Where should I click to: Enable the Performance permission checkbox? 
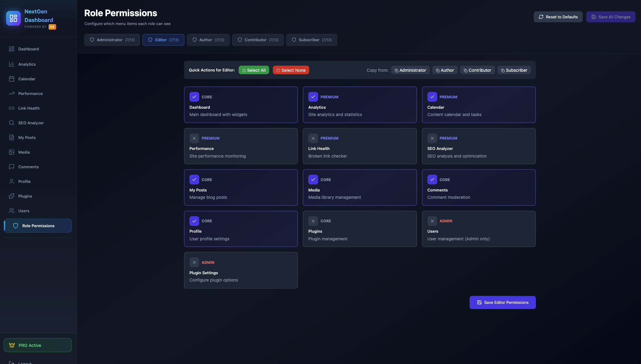coord(194,138)
